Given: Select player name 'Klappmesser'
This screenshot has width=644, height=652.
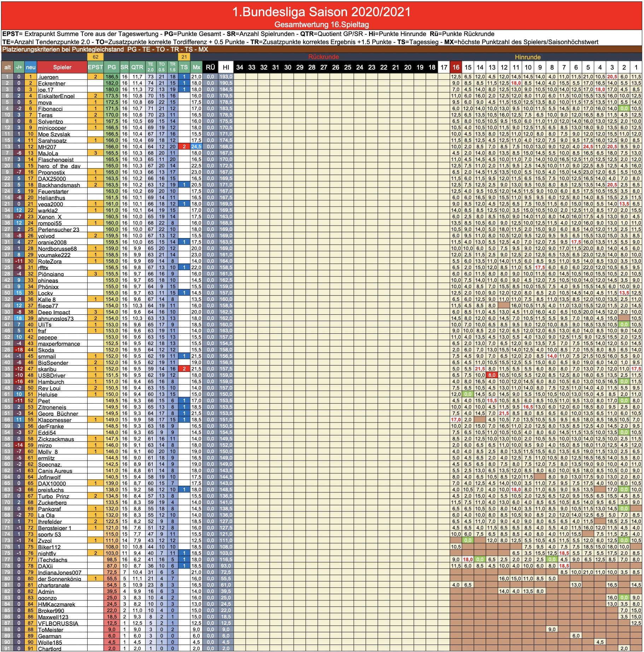Looking at the screenshot, I should point(55,420).
